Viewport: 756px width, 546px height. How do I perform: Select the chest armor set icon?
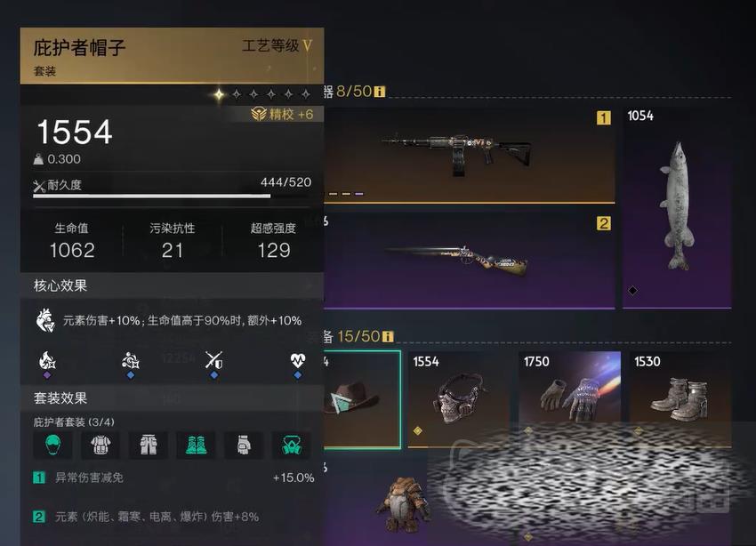tap(101, 445)
